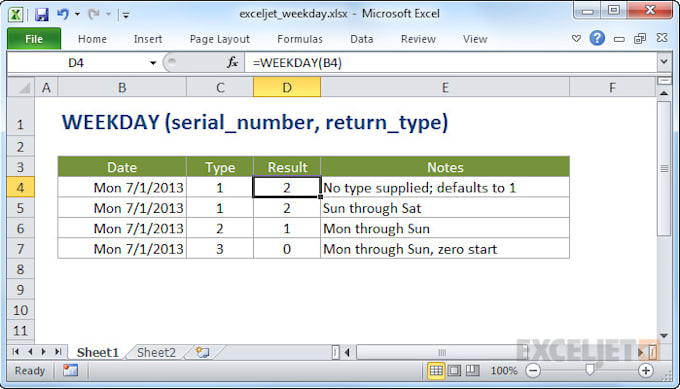Click the Save icon in Quick Access toolbar
The image size is (680, 389).
(x=42, y=15)
